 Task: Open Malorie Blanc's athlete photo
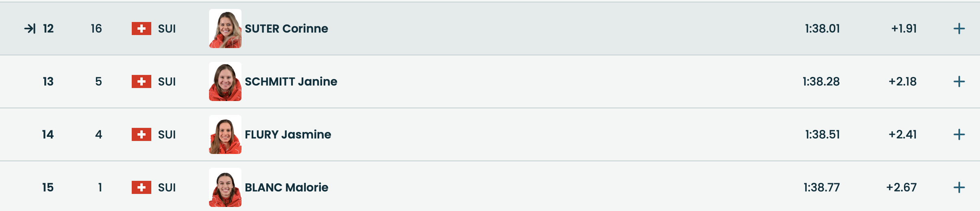225,187
